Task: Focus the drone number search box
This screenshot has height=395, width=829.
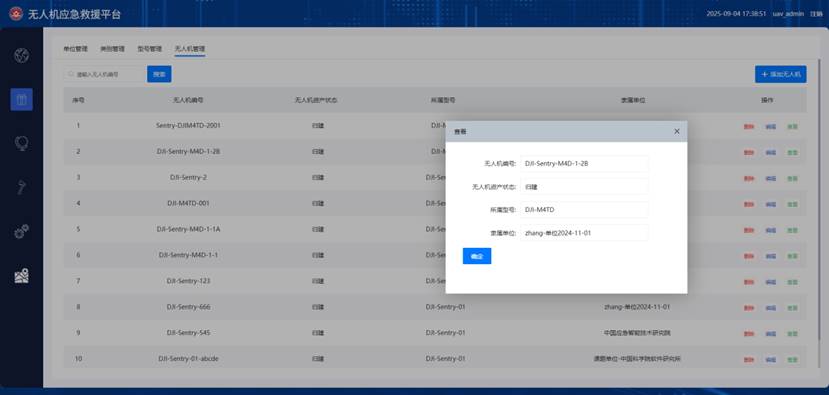Action: [x=105, y=75]
